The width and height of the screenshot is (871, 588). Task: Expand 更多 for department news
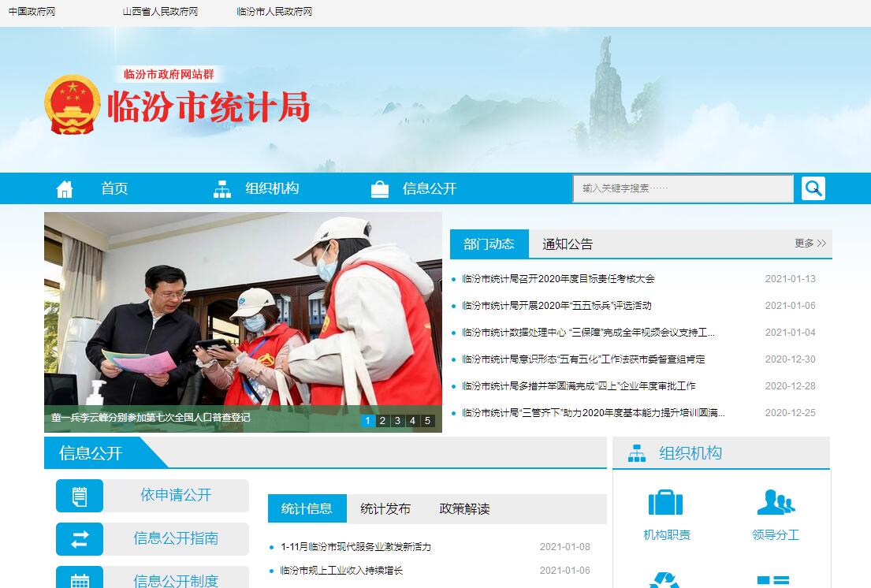click(x=810, y=244)
